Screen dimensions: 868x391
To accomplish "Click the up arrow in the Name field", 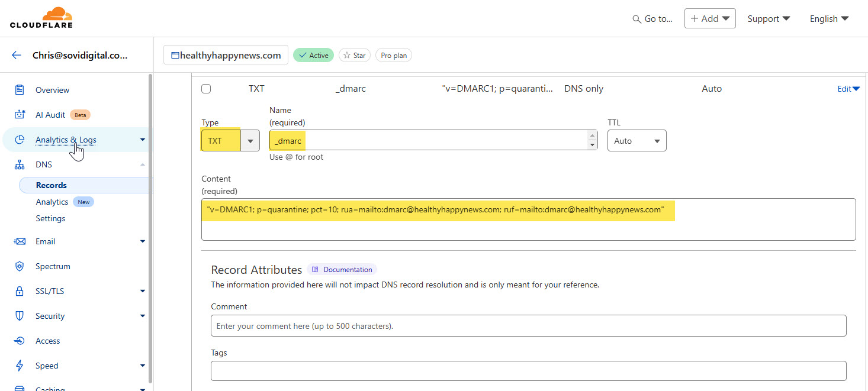I will point(592,136).
